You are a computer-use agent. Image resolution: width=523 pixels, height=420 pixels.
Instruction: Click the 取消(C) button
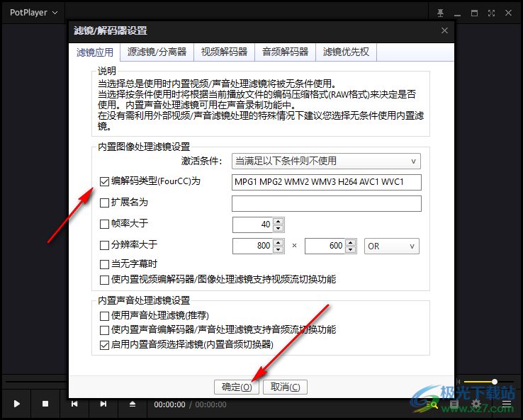pos(286,387)
